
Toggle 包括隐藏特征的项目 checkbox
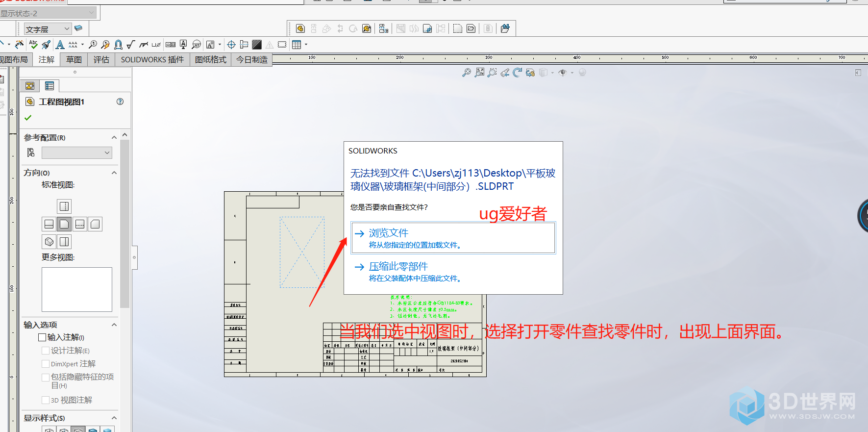click(x=46, y=377)
